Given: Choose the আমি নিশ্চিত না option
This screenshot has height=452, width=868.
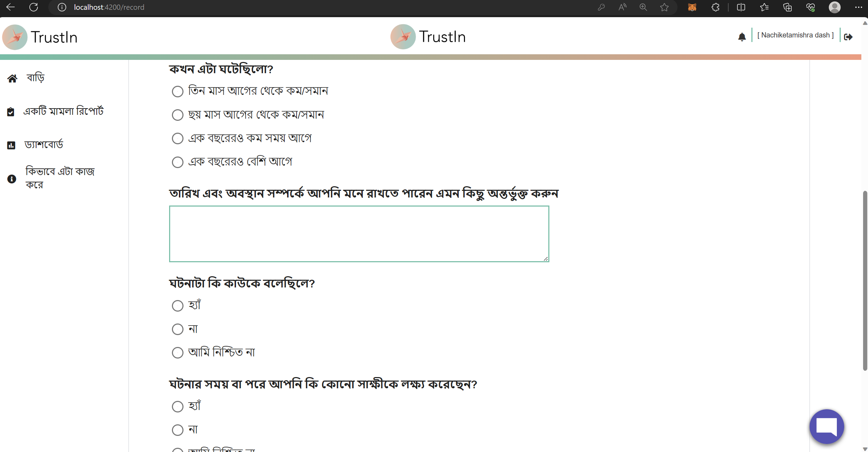Looking at the screenshot, I should (178, 353).
